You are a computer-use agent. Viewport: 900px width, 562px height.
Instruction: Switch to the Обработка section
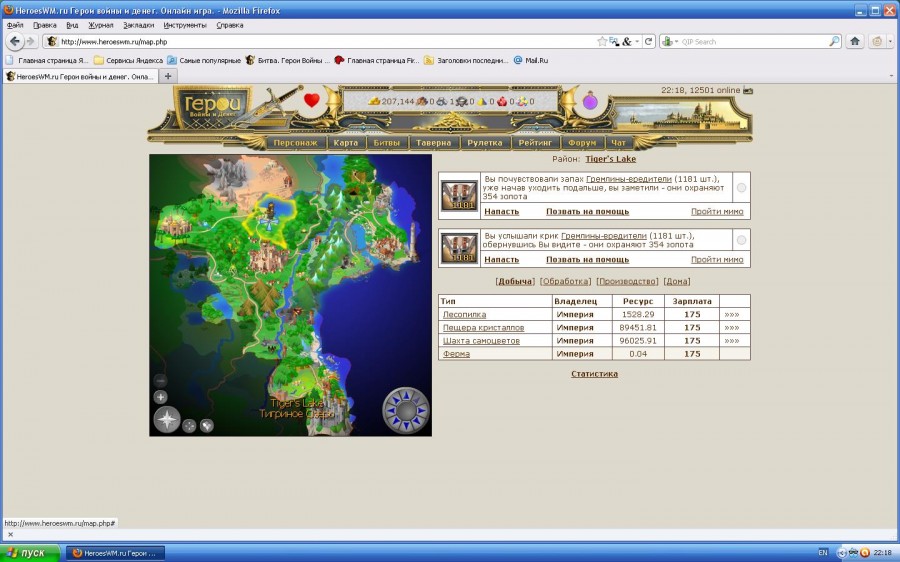pyautogui.click(x=565, y=281)
